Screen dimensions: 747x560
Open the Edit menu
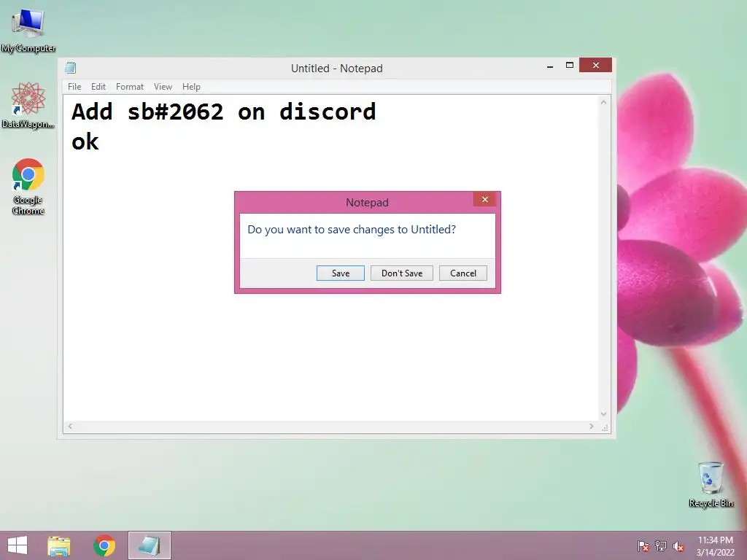tap(98, 87)
